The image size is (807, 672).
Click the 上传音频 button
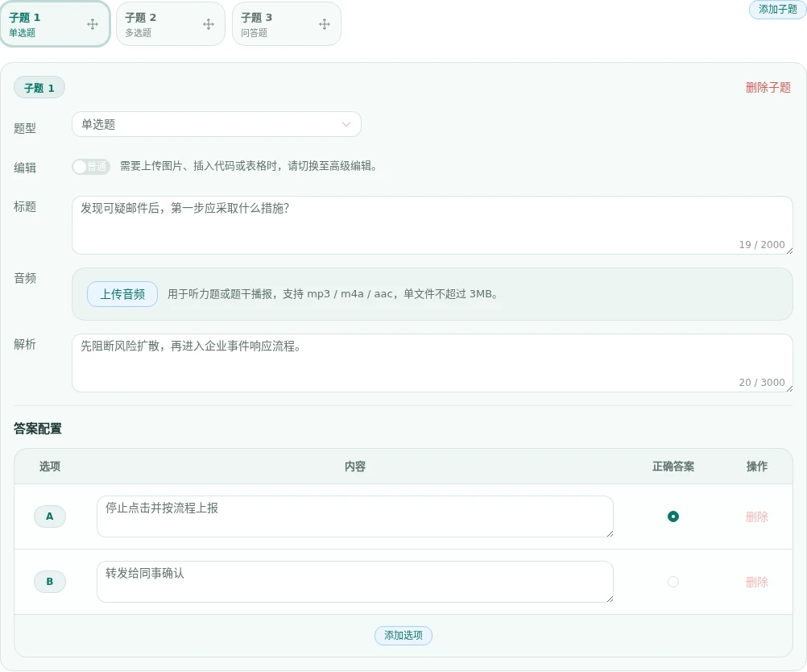(122, 294)
